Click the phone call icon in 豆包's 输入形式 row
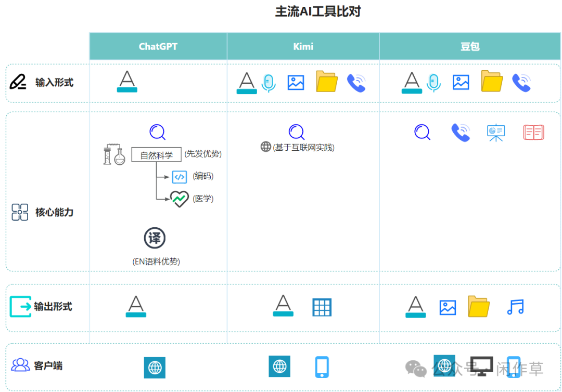 (521, 83)
